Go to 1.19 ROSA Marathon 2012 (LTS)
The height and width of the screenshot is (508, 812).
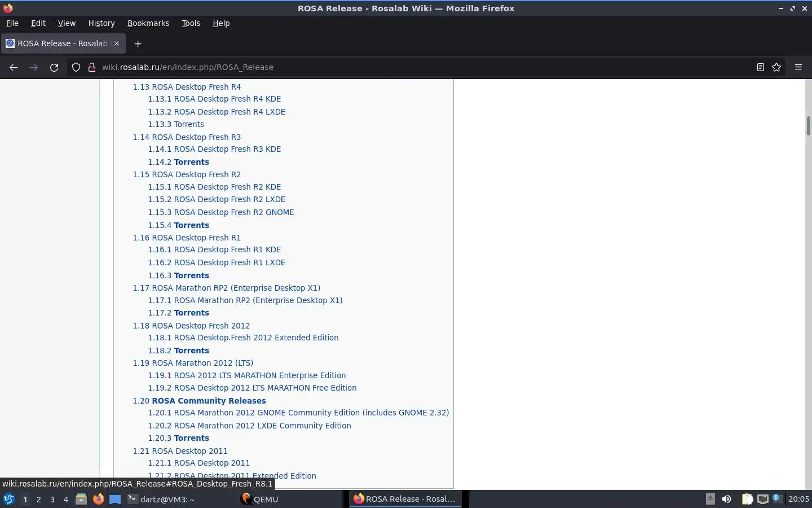pyautogui.click(x=193, y=363)
